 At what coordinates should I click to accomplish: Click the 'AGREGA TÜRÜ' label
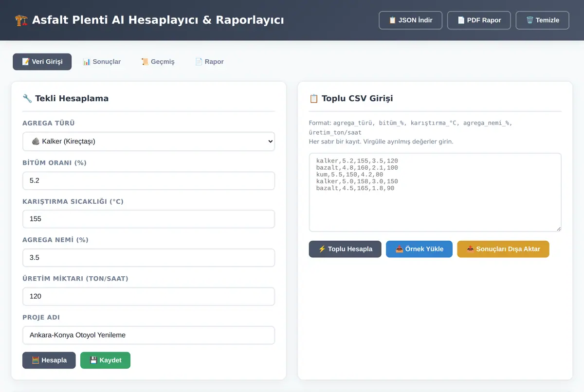pos(49,124)
